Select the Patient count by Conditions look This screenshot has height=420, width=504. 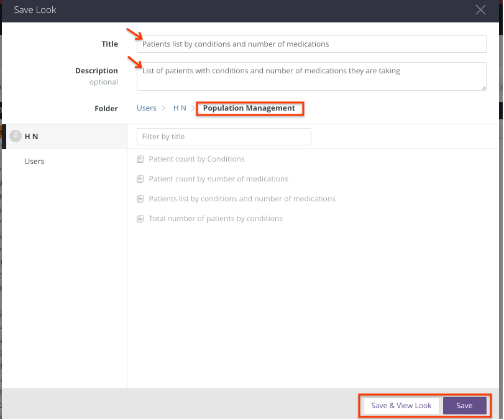196,159
